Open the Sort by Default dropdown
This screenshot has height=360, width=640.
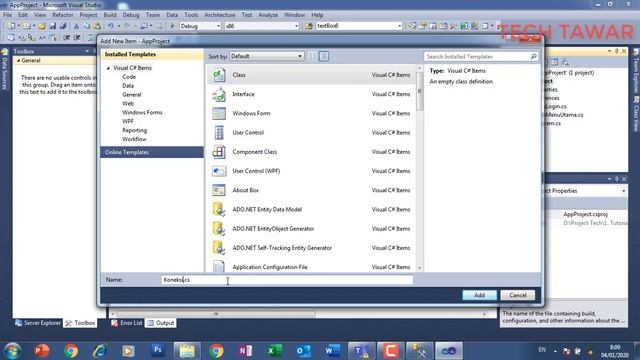pyautogui.click(x=267, y=56)
